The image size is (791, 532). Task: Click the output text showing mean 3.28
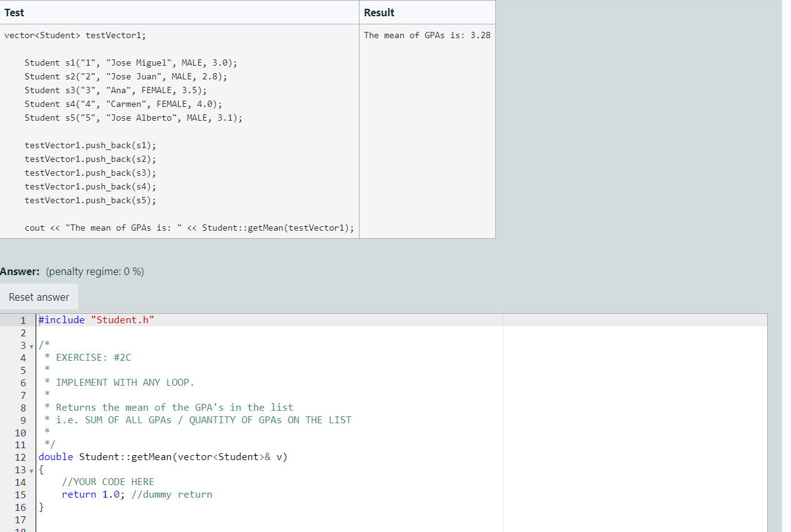pos(426,35)
